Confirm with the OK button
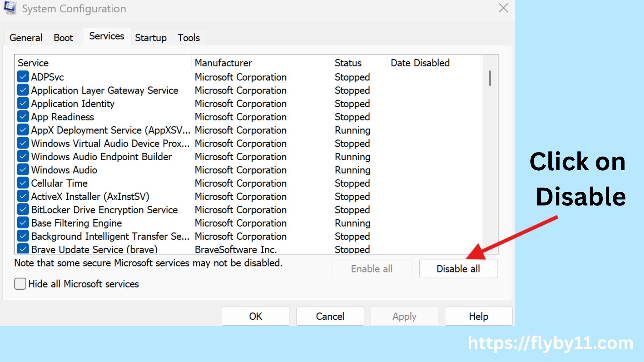 point(256,316)
